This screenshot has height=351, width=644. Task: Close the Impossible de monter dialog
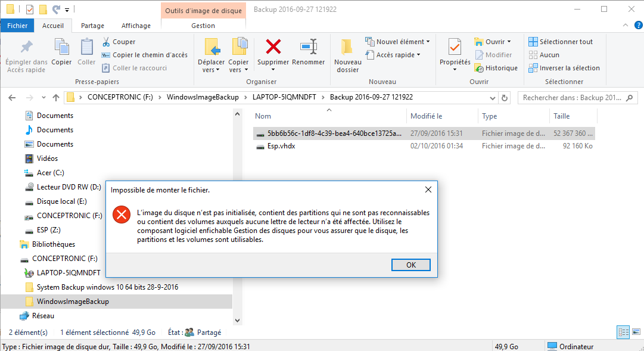[x=428, y=190]
